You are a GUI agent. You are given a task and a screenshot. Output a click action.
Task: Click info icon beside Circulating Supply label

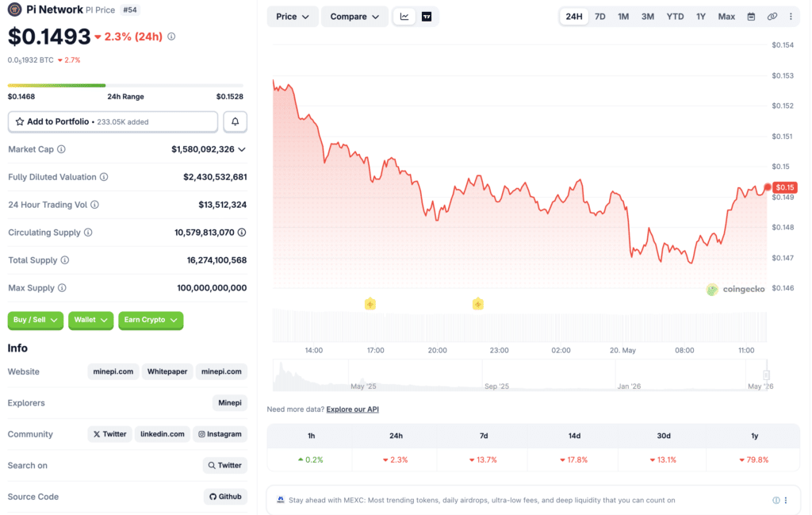[89, 233]
